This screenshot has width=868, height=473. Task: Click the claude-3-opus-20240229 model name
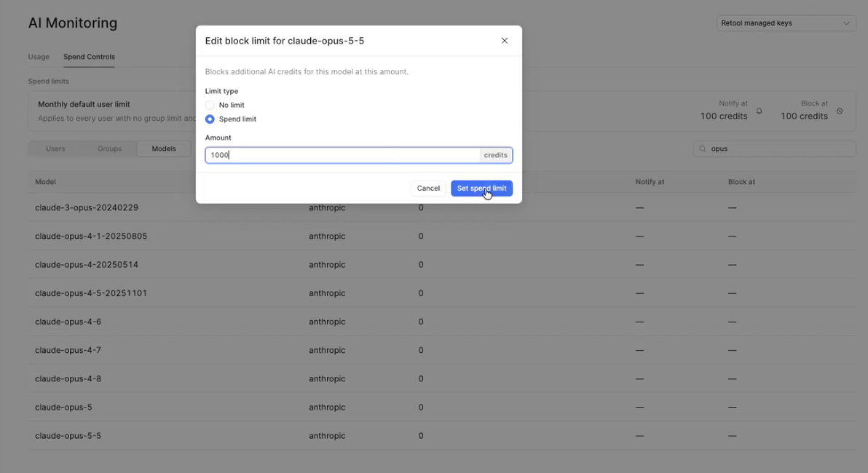[87, 207]
